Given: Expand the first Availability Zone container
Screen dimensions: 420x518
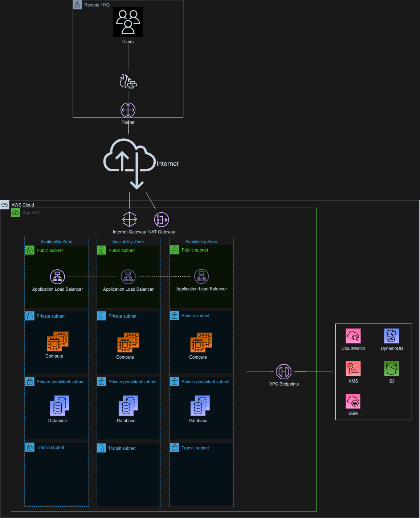Looking at the screenshot, I should [56, 241].
